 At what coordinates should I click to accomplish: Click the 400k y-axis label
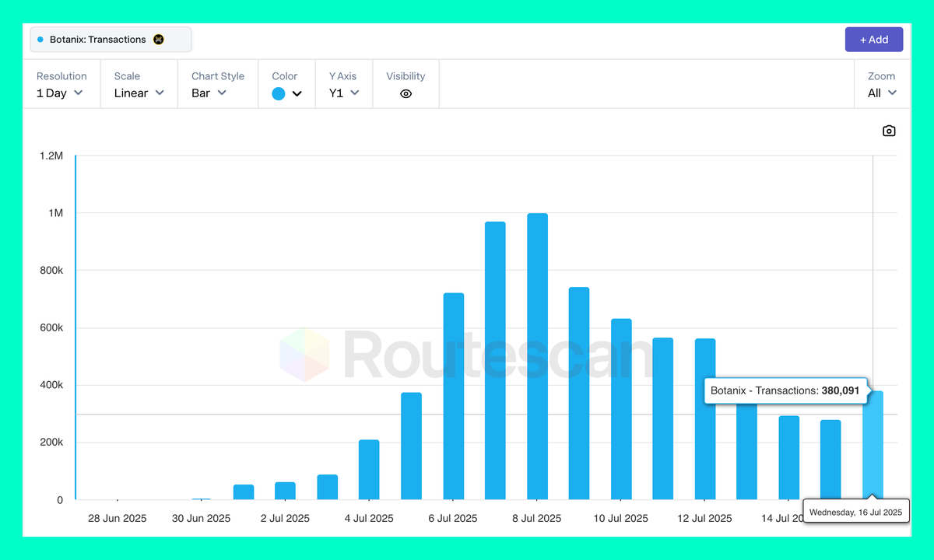[x=50, y=386]
